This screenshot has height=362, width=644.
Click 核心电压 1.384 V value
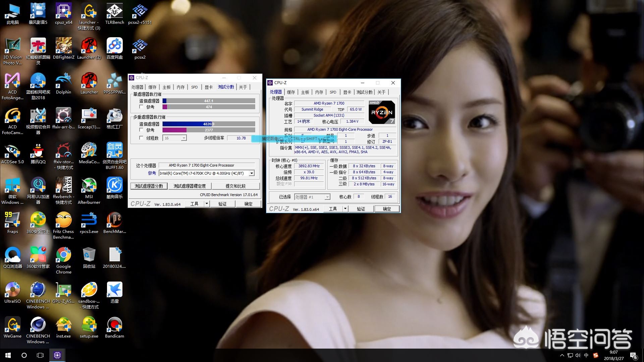pyautogui.click(x=352, y=121)
